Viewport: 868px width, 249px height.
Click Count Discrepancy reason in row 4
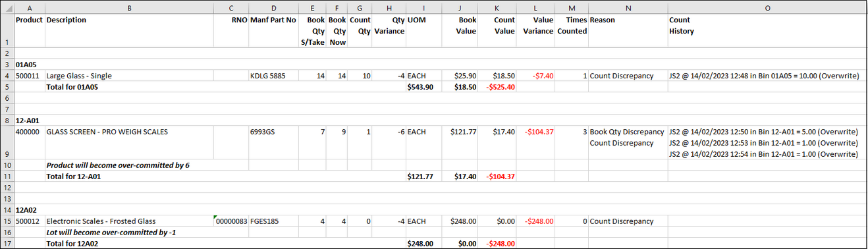click(628, 76)
